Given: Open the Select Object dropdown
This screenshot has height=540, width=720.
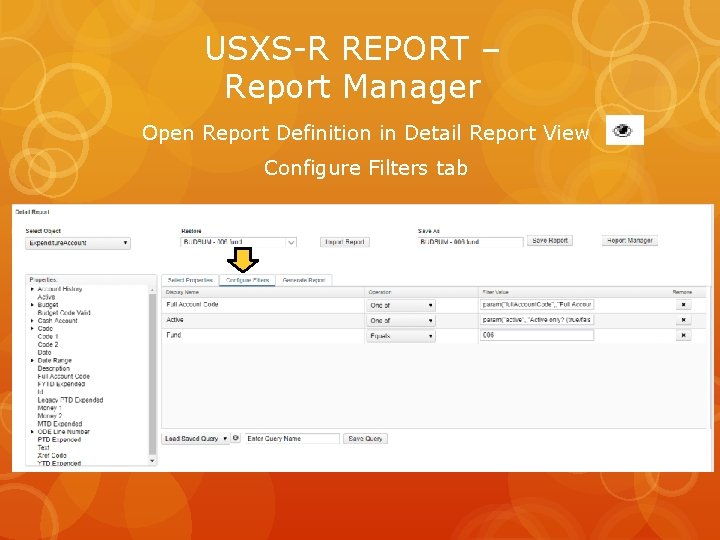Looking at the screenshot, I should click(78, 243).
